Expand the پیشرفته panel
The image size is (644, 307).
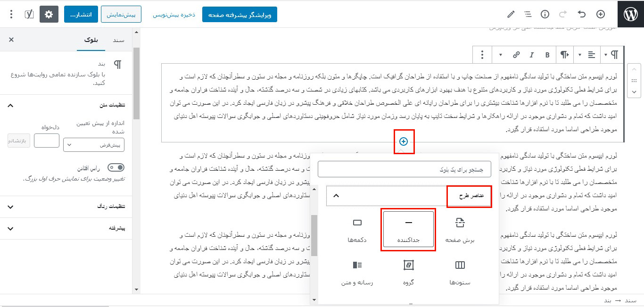click(x=66, y=228)
